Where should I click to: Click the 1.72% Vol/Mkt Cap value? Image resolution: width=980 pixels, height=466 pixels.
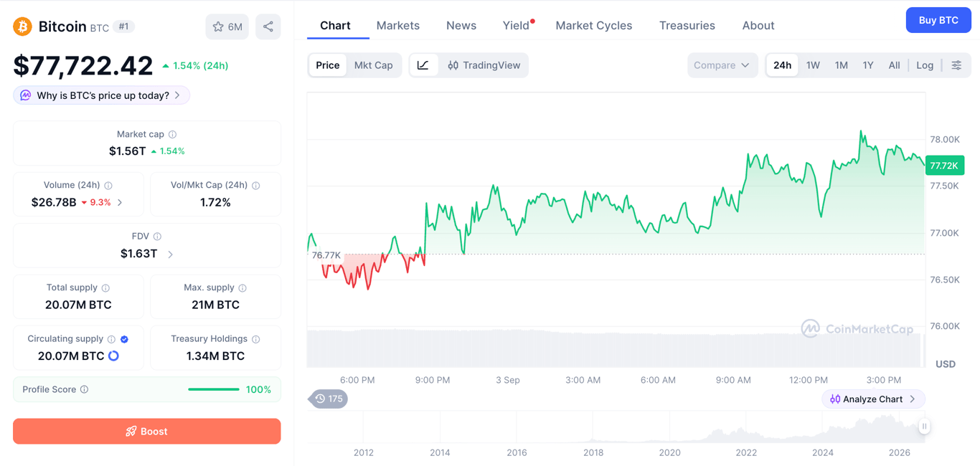coord(215,202)
